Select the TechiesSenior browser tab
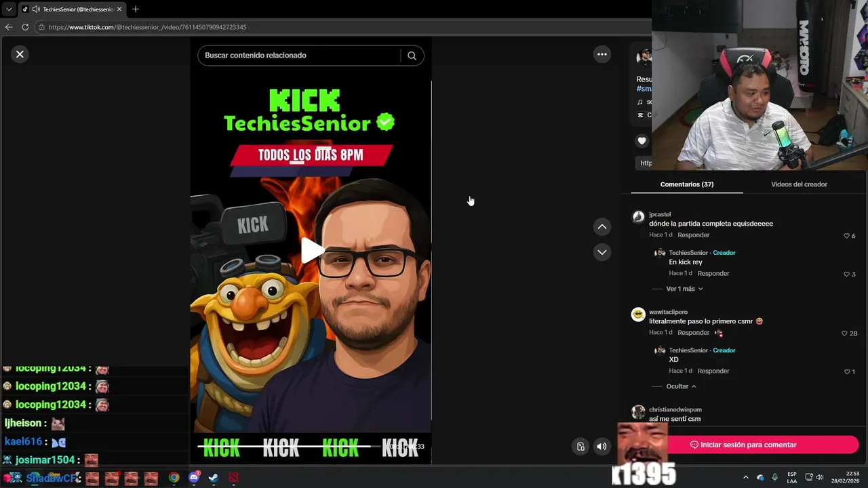The image size is (868, 488). click(x=72, y=9)
